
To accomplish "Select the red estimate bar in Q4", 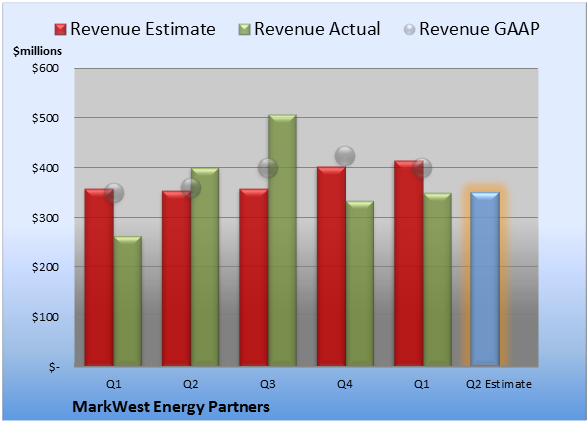I will 331,266.
